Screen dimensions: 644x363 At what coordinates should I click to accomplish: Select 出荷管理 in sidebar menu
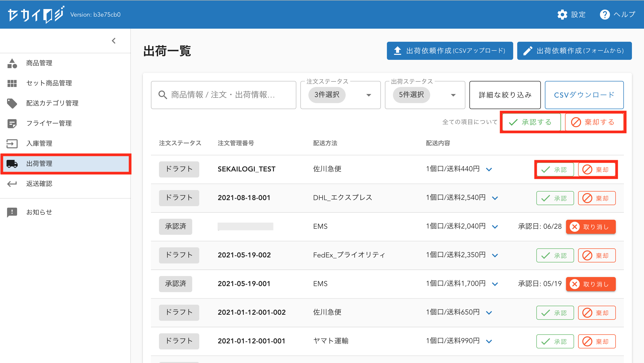[x=39, y=164]
